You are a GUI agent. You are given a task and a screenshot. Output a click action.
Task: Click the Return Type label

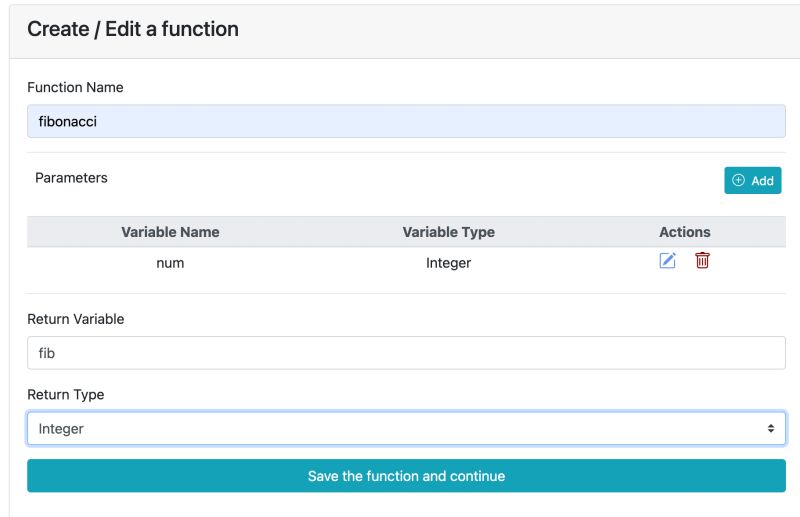click(x=65, y=395)
